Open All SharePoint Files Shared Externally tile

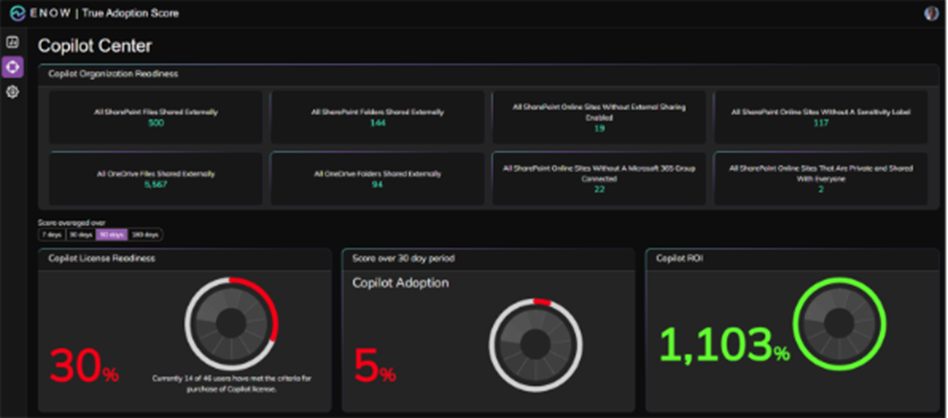pos(155,117)
